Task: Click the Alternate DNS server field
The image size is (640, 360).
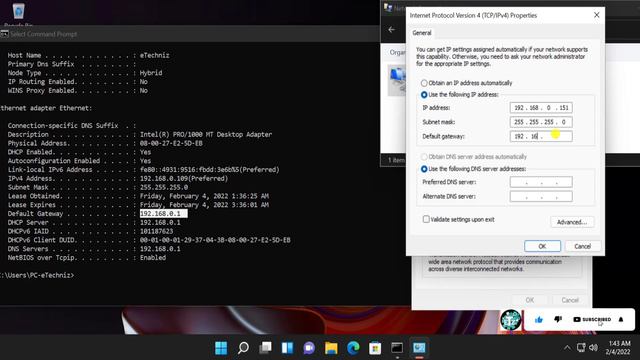Action: pos(541,196)
